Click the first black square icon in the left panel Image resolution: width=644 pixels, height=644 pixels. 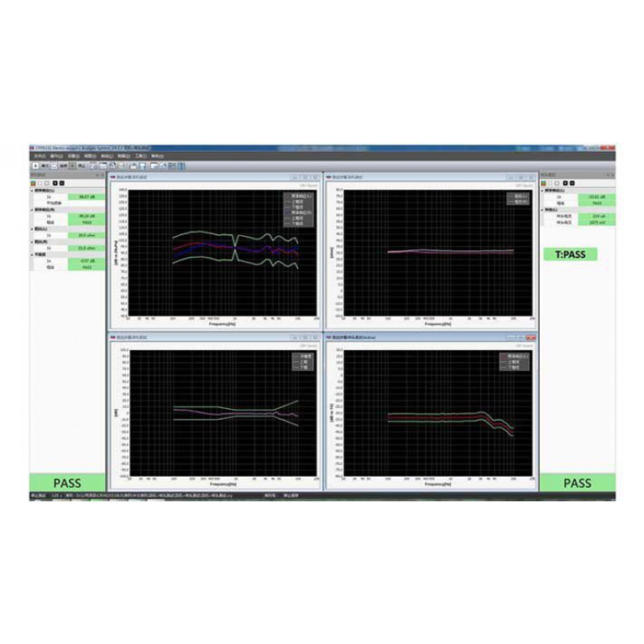click(55, 183)
